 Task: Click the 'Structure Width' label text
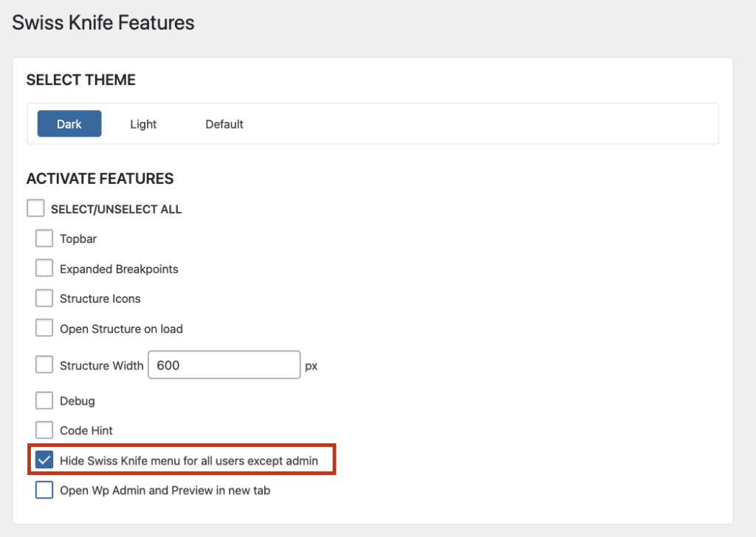(x=102, y=366)
